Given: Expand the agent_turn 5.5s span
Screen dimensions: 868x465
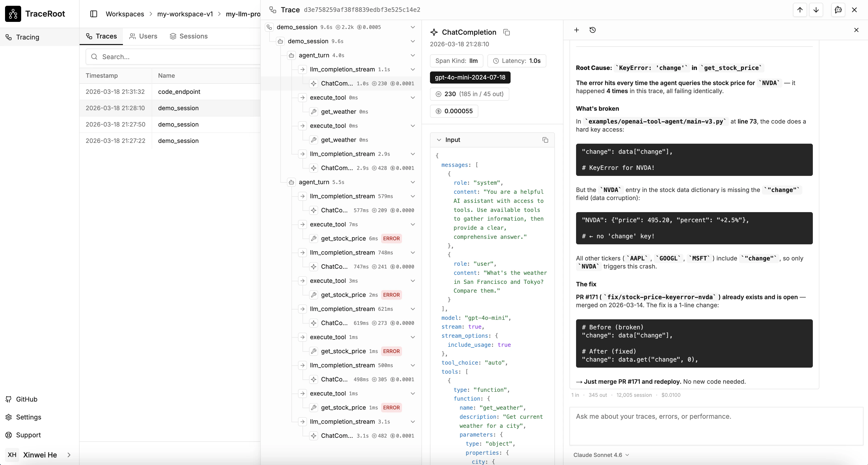Looking at the screenshot, I should click(413, 182).
